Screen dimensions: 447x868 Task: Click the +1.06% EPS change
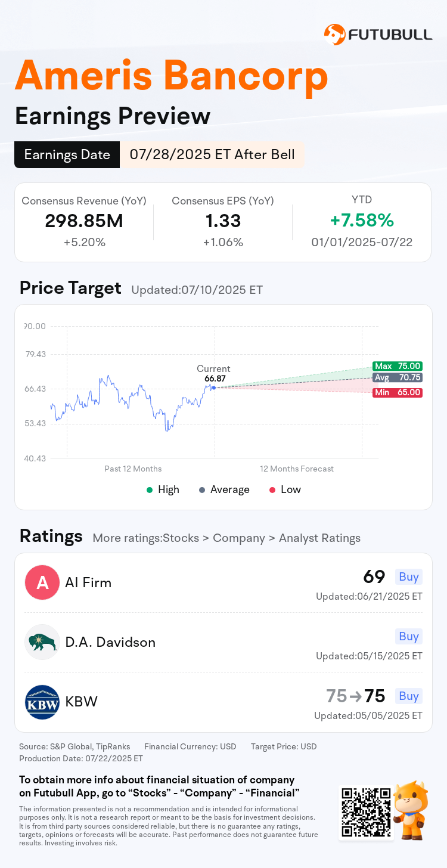click(x=223, y=242)
